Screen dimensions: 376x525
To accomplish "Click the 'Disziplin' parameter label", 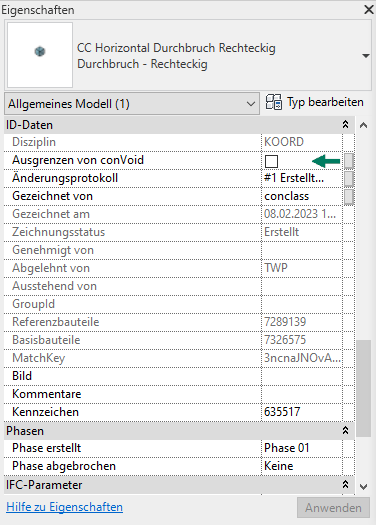I will pos(34,142).
